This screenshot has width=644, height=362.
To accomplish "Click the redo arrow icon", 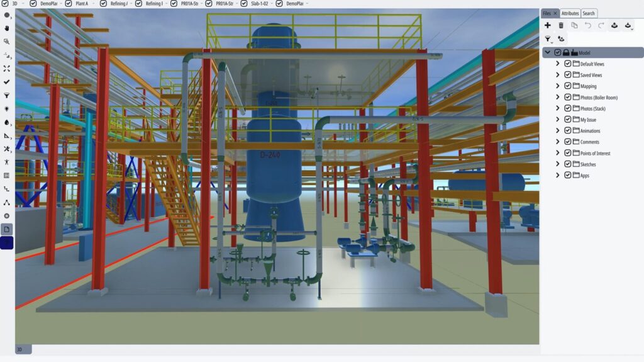I will coord(601,26).
